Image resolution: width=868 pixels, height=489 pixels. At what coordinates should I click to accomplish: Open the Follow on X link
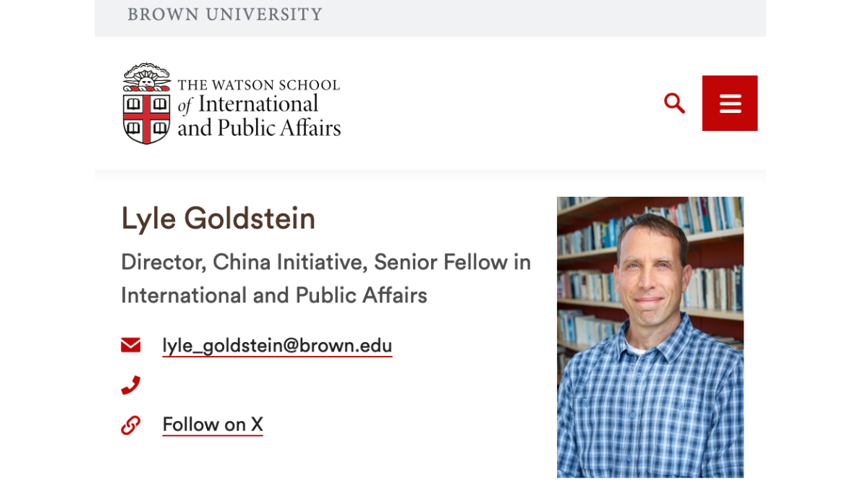click(213, 425)
